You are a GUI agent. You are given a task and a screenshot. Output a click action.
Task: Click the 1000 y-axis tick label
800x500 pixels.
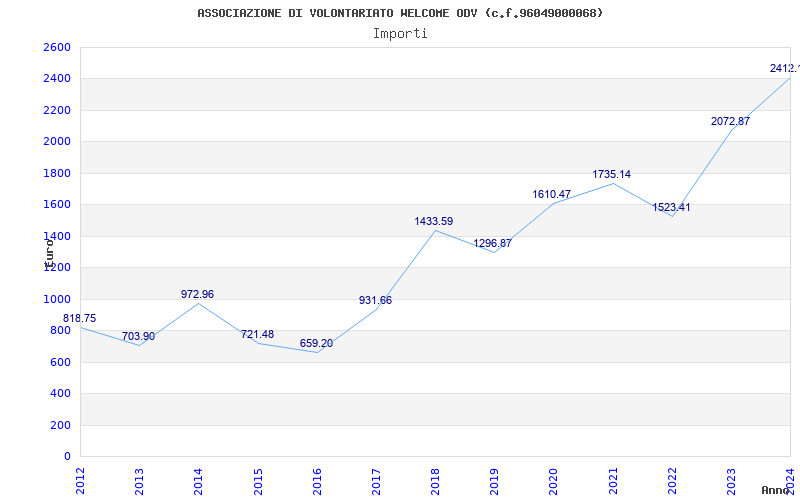pyautogui.click(x=57, y=299)
